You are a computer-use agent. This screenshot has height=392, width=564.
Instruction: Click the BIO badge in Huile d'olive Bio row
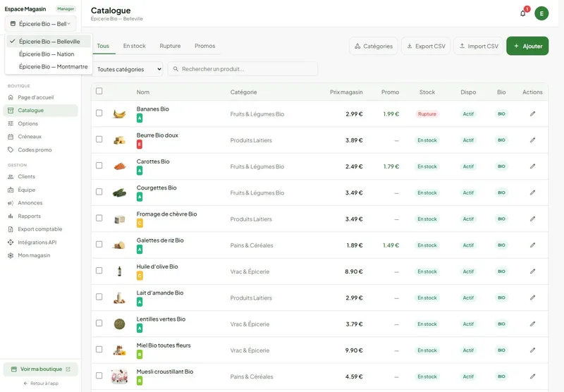click(x=501, y=271)
